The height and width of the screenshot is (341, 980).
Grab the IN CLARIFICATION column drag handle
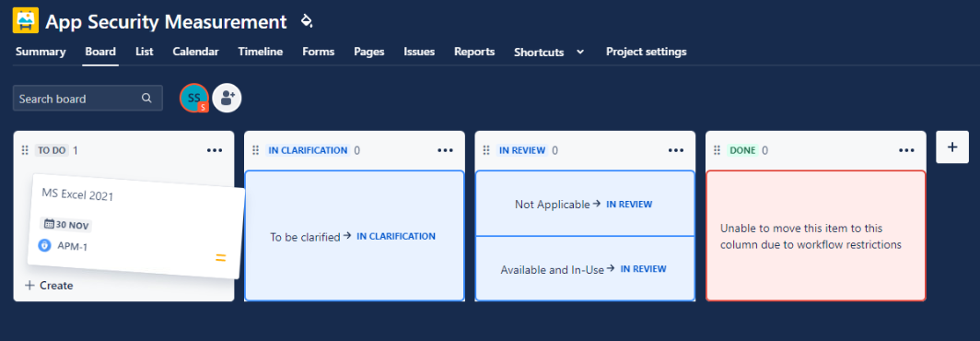point(256,150)
